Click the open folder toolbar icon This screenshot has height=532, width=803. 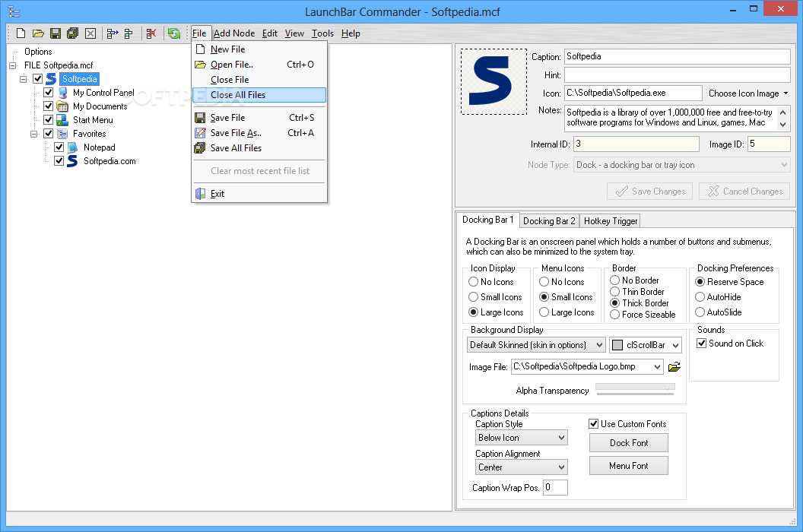coord(39,33)
